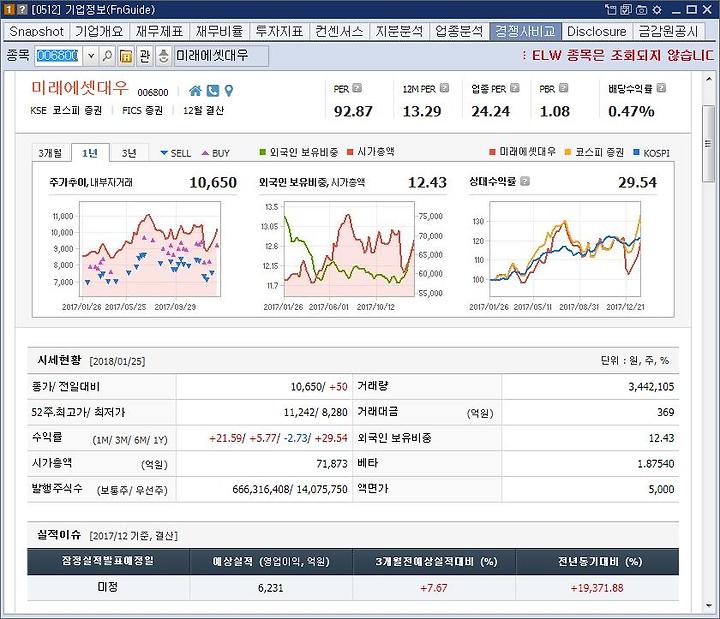Click the pin window icon in title bar

(x=610, y=9)
